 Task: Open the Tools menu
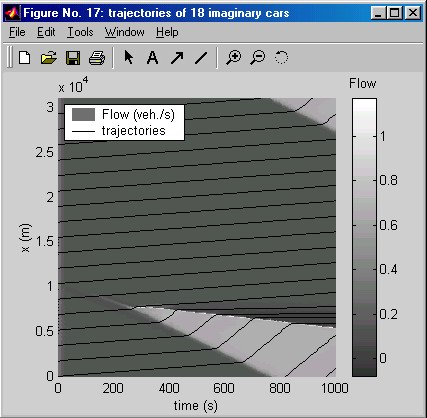80,32
